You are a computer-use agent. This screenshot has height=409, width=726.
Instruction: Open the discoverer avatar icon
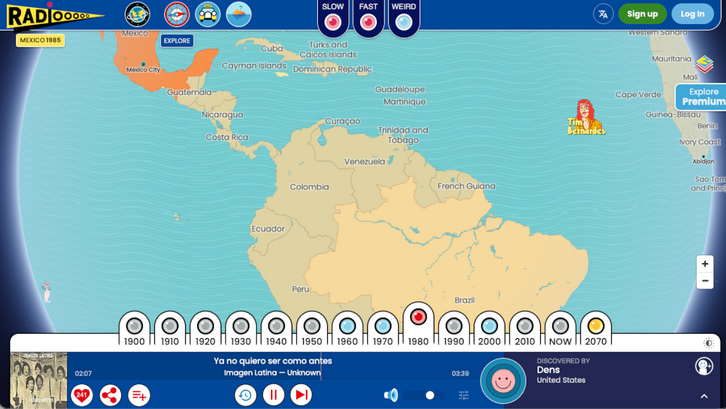704,366
